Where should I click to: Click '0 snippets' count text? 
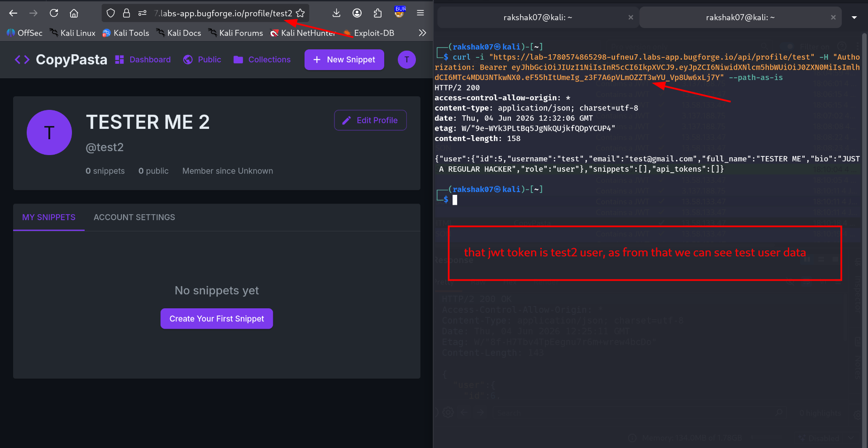(105, 171)
